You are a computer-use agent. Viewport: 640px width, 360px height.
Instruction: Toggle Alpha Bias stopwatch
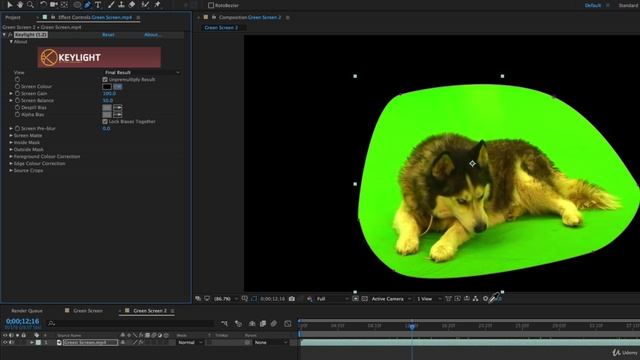coord(17,115)
